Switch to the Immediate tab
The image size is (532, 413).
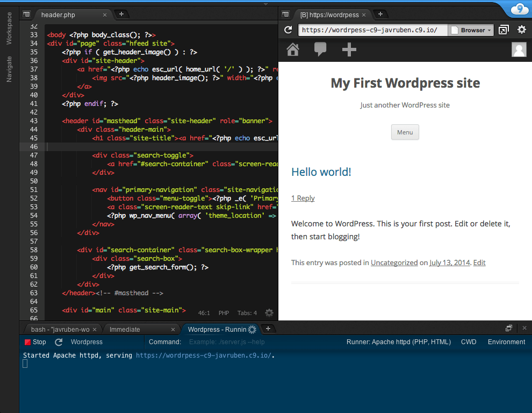(125, 330)
